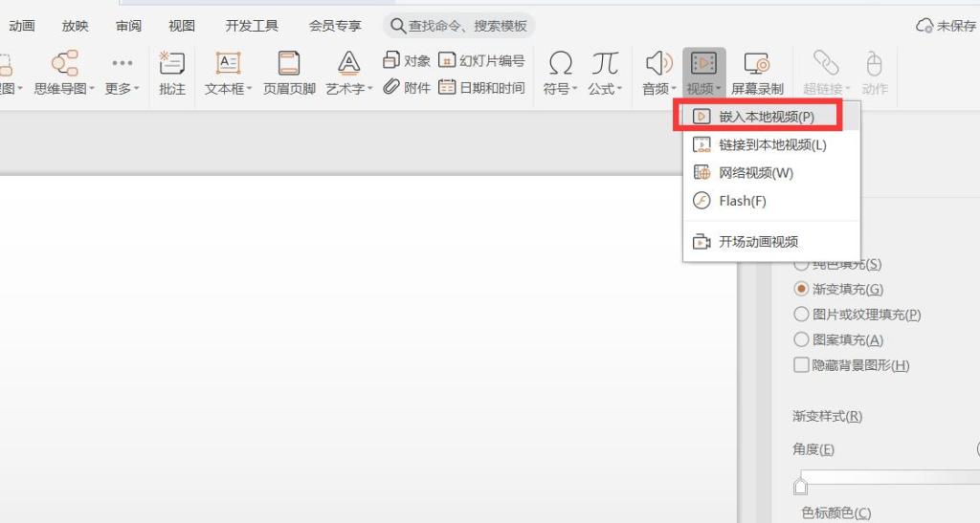
Task: Expand the 视频 dropdown arrow
Action: 719,89
